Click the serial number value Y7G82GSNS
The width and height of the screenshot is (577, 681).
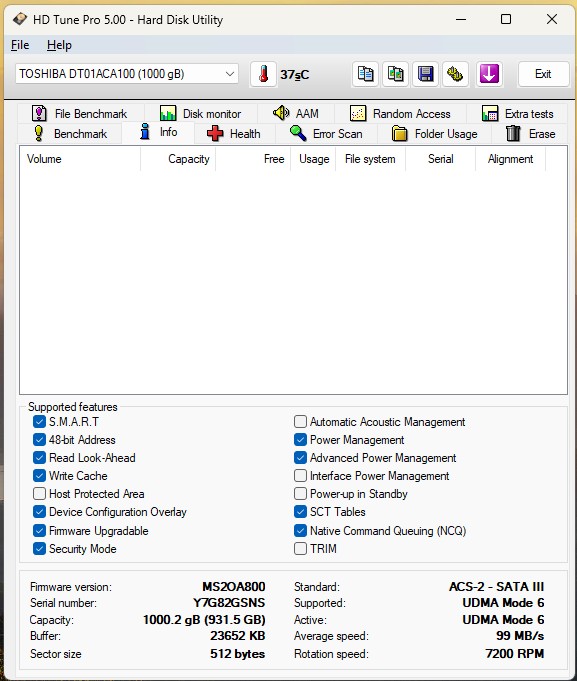pos(229,603)
